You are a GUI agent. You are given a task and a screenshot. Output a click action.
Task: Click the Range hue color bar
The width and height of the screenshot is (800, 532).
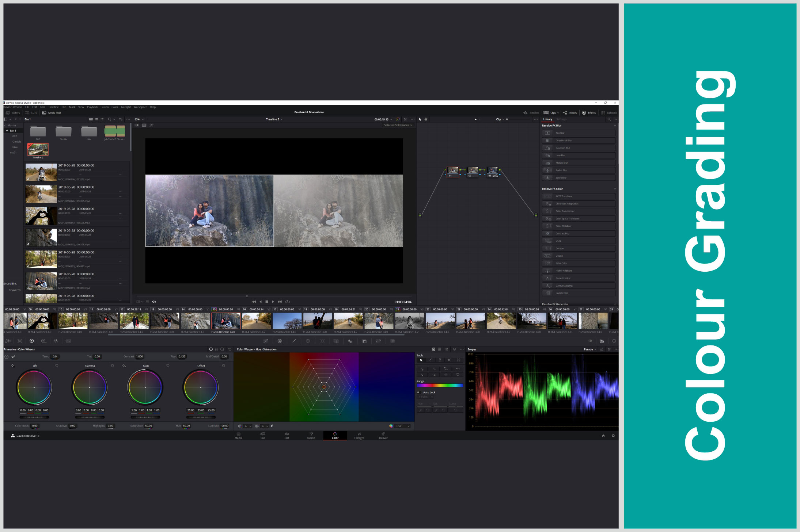pyautogui.click(x=440, y=386)
